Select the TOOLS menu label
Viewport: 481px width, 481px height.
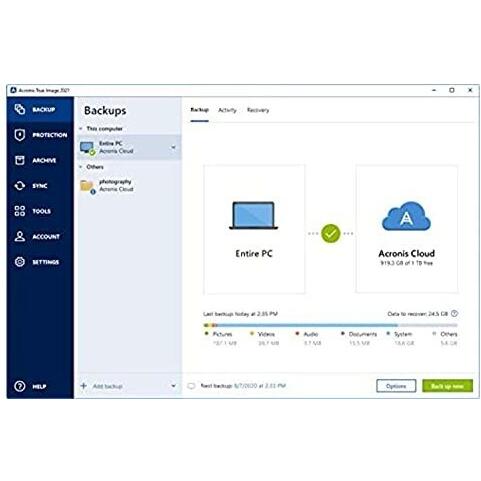(x=41, y=211)
